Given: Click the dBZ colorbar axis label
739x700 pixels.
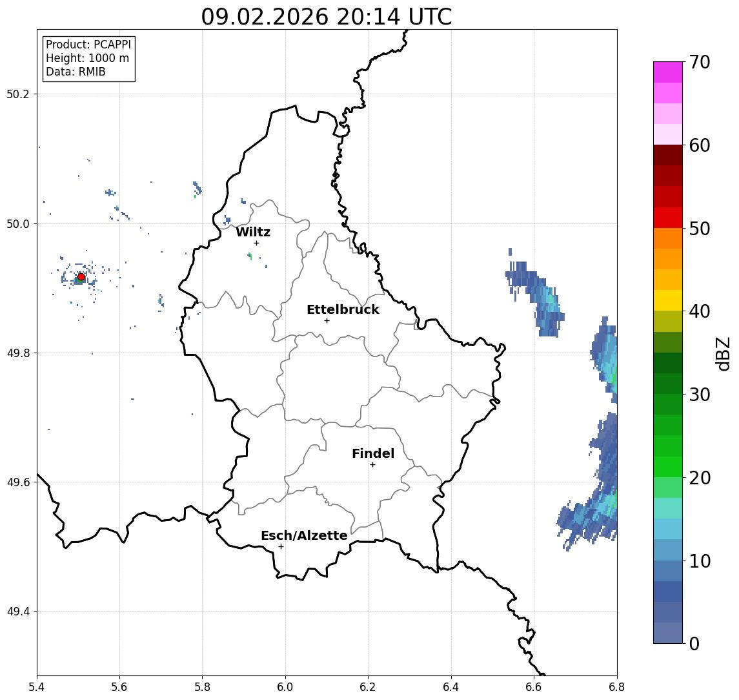Looking at the screenshot, I should pyautogui.click(x=723, y=353).
